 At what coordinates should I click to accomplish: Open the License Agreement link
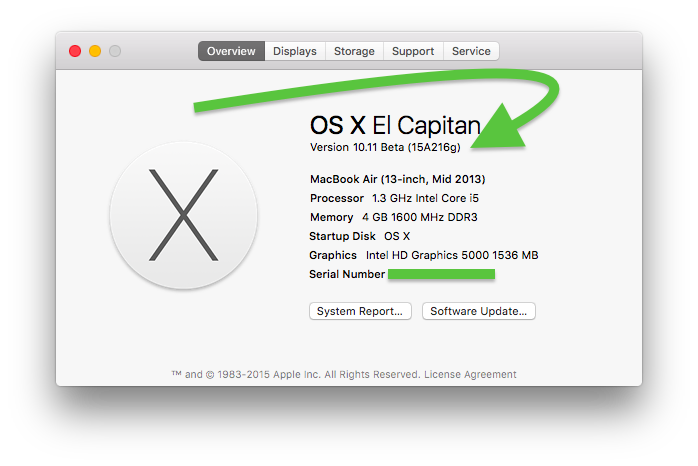[x=470, y=374]
